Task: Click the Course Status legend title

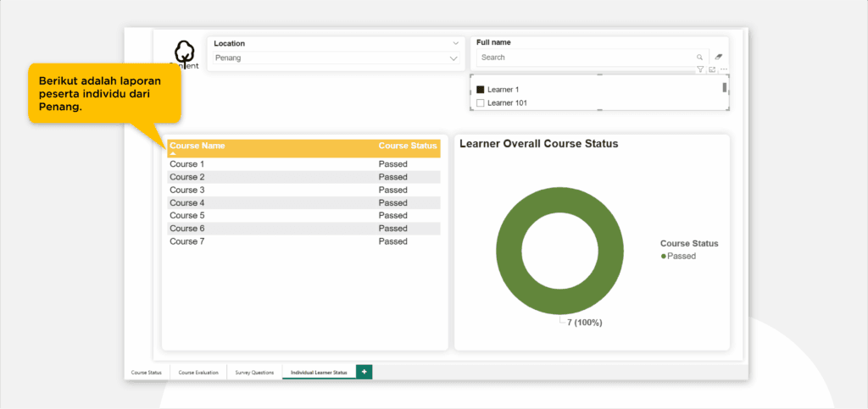Action: (689, 243)
